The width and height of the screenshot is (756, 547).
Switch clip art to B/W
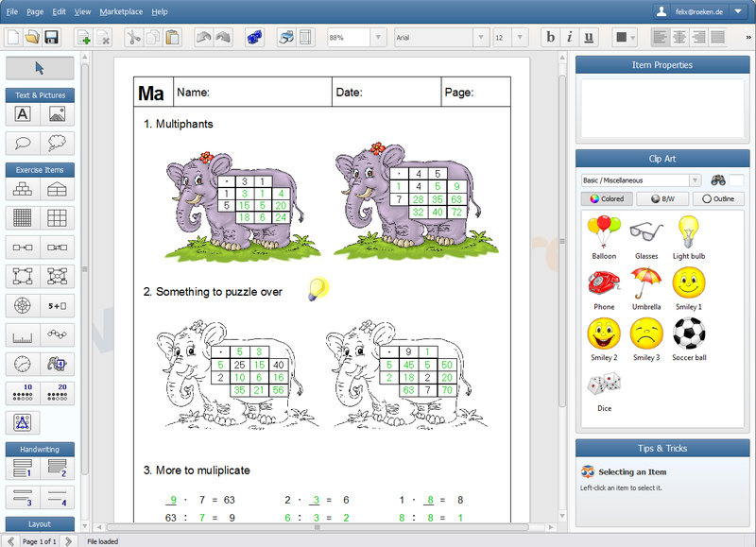point(662,198)
